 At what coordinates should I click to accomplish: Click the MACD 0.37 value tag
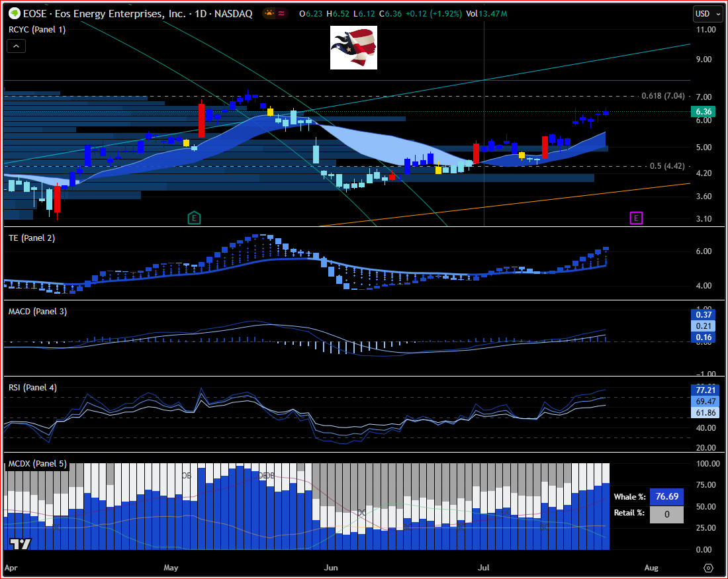[x=704, y=315]
